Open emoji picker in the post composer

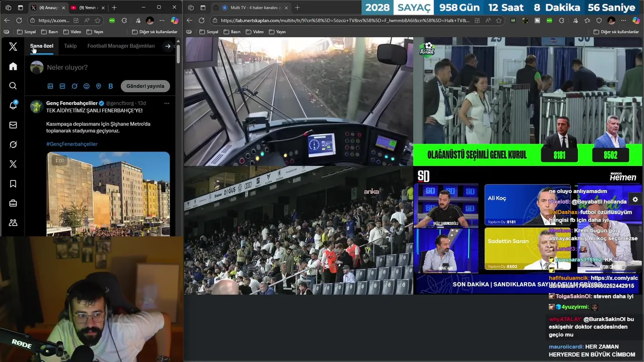87,86
